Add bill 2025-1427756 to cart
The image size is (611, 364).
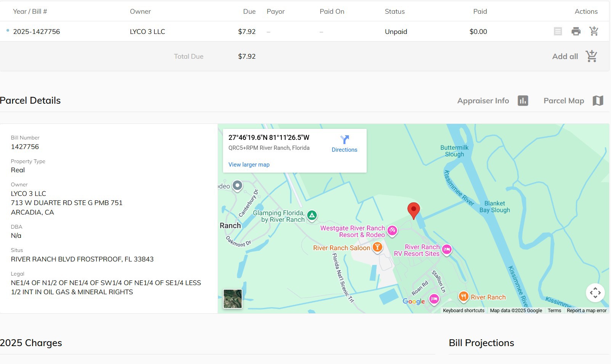click(593, 31)
